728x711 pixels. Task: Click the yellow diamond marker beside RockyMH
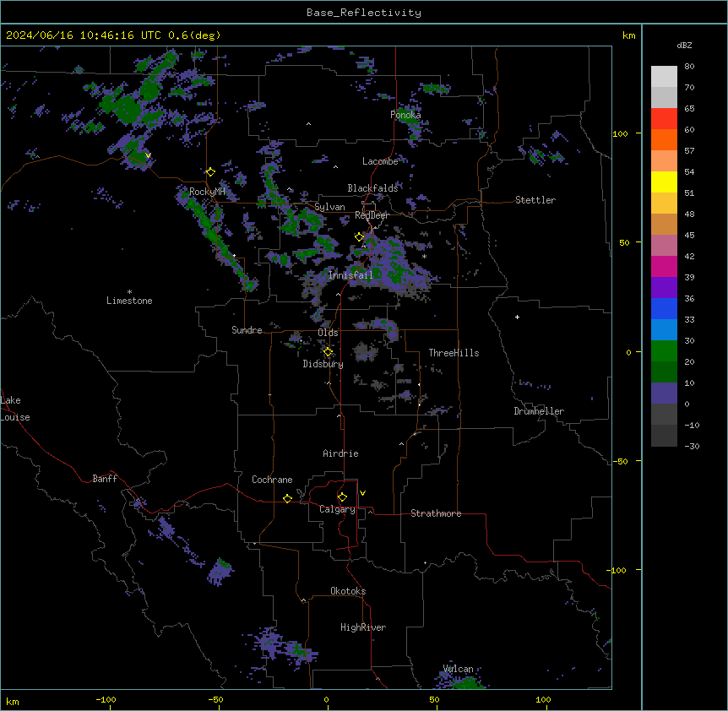tap(210, 172)
